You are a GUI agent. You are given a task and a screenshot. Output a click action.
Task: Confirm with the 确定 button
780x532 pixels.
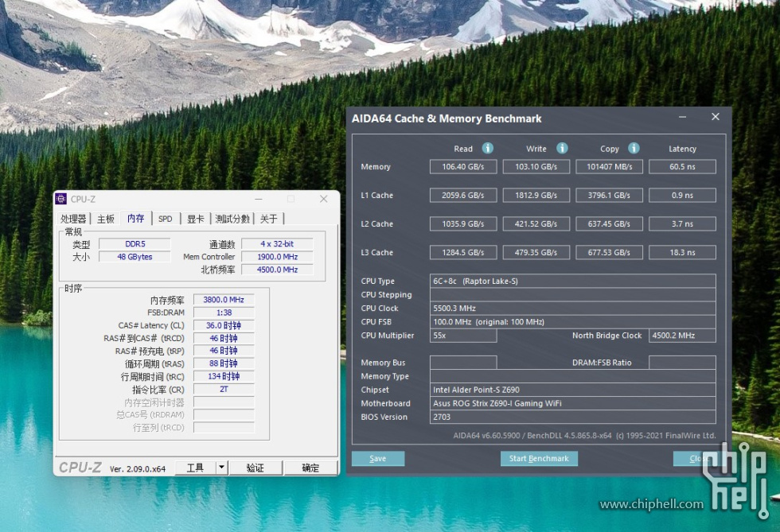(310, 468)
